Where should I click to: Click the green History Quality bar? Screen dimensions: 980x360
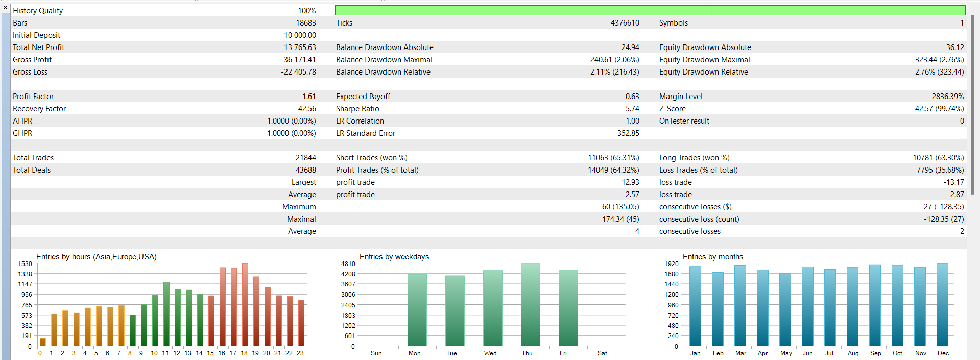[x=650, y=10]
